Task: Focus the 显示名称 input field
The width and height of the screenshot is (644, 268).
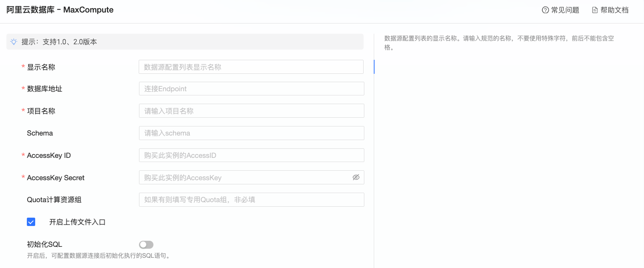Action: coord(251,67)
